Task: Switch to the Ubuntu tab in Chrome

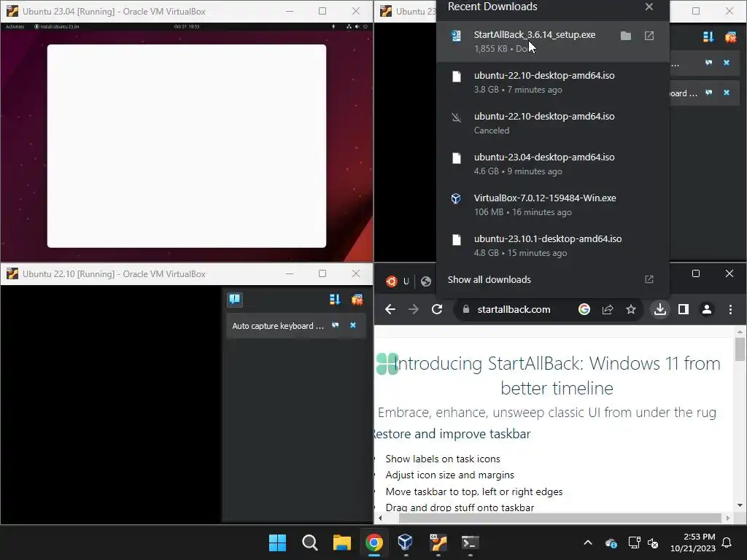Action: coord(398,281)
